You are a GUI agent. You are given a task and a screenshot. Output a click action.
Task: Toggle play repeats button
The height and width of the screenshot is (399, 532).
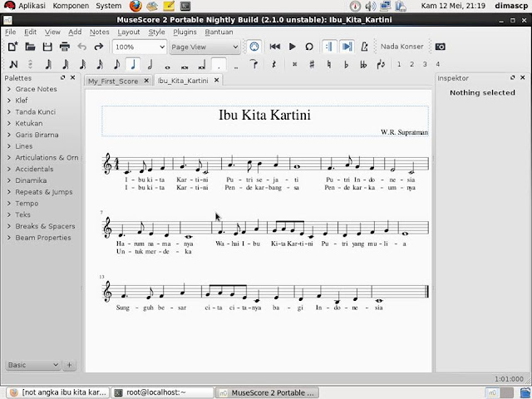329,47
